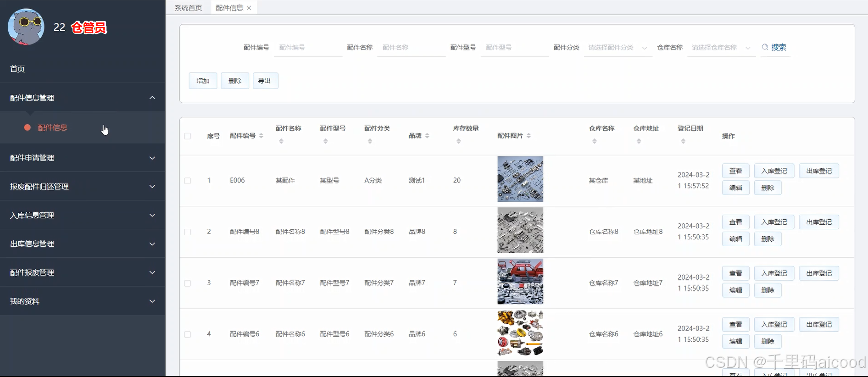The height and width of the screenshot is (377, 868).
Task: Click the 测试1 brand cell
Action: (x=417, y=181)
